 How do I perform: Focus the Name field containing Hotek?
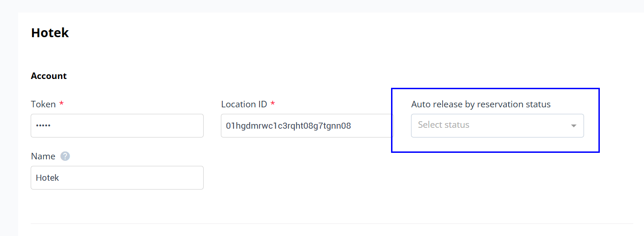tap(117, 177)
